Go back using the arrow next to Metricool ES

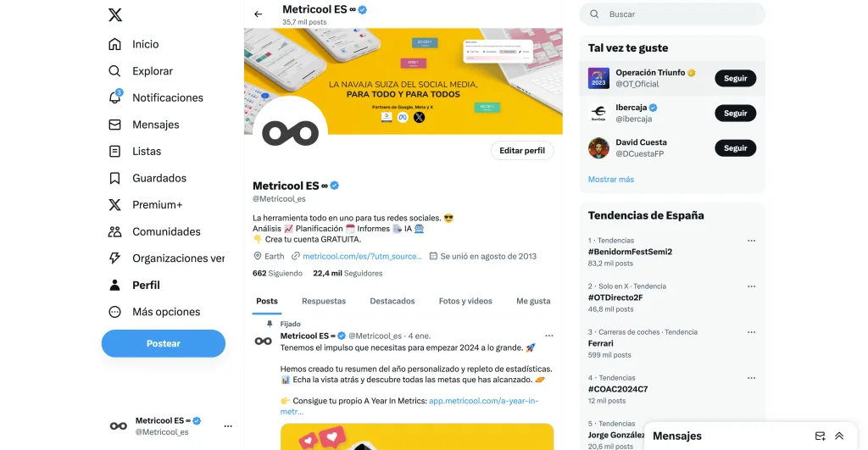(258, 14)
